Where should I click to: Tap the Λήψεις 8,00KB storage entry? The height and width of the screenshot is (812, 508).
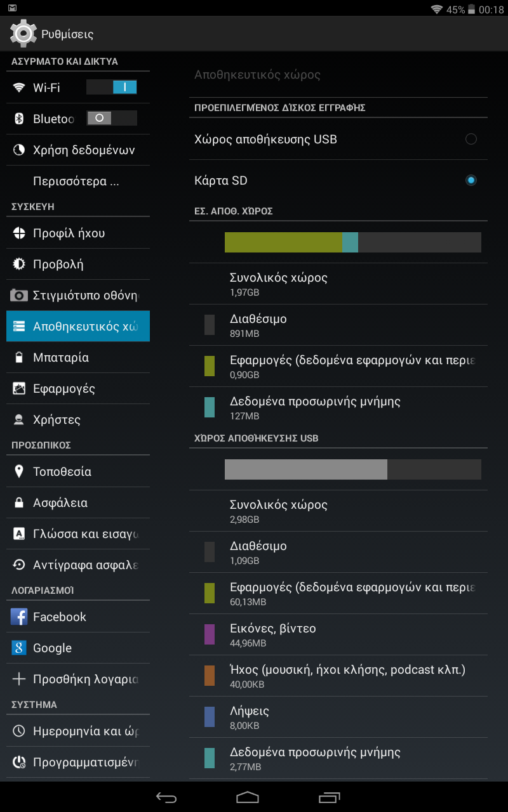coord(338,717)
